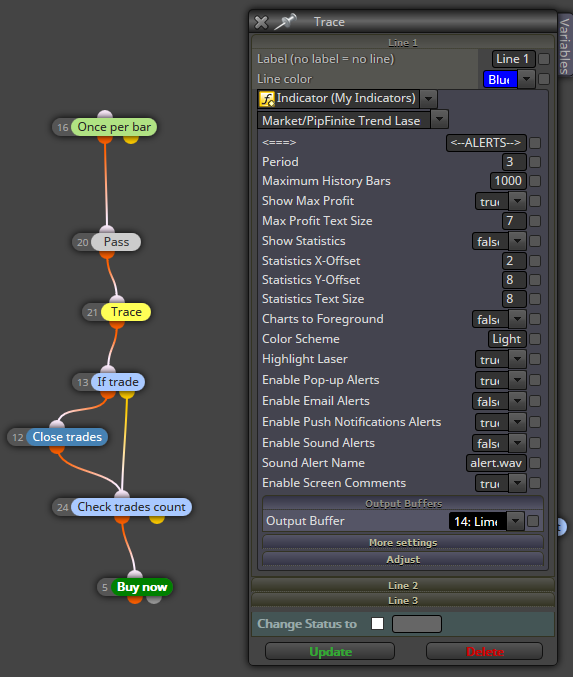
Task: Expand the Market/PipFinite Trend Laser indicator dropdown
Action: 439,120
